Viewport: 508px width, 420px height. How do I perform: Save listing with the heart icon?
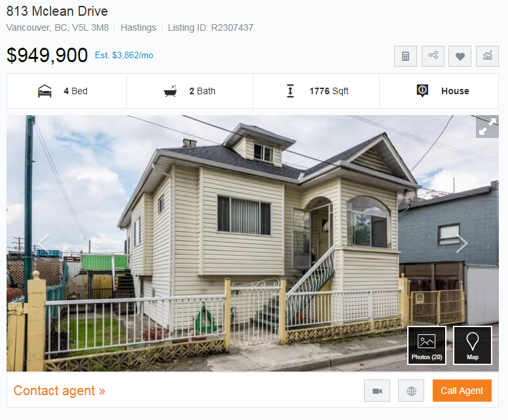coord(460,56)
